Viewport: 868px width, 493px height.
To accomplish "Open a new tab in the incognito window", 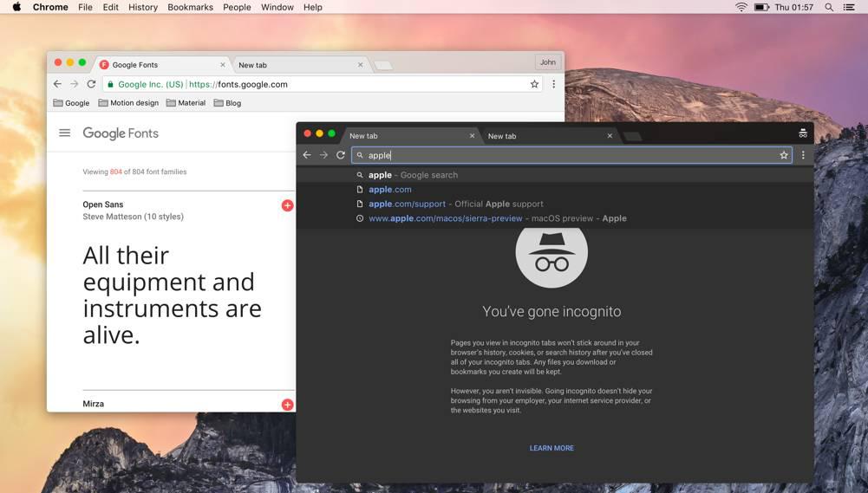I will point(633,137).
